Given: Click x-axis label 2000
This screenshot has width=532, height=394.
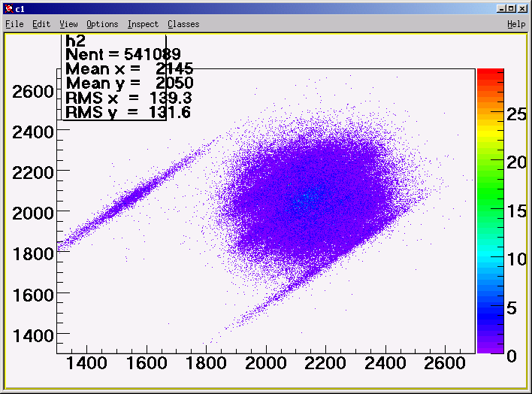Looking at the screenshot, I should [266, 363].
